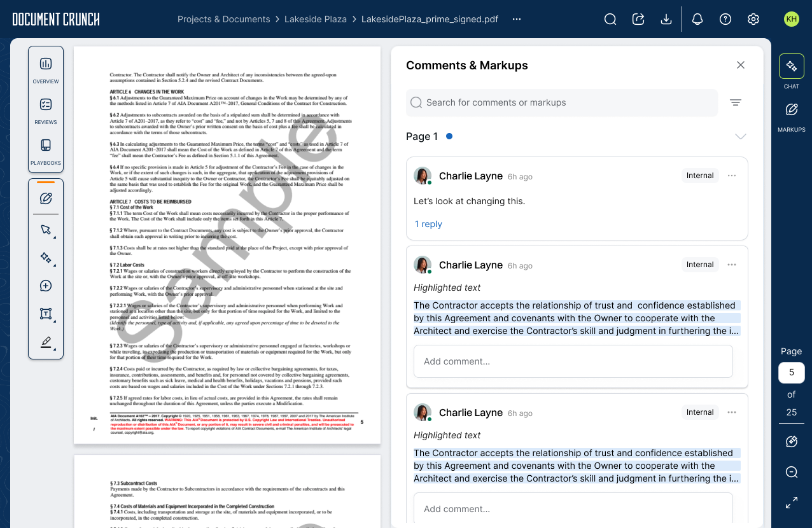Screen dimensions: 812x528
Task: Zoom out the document
Action: [x=792, y=472]
